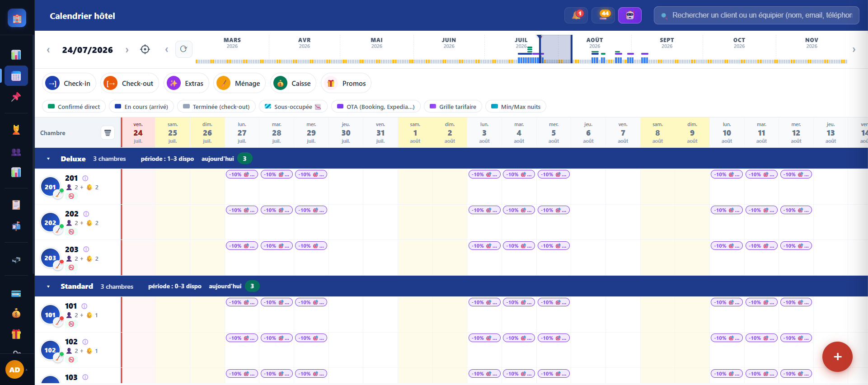Viewport: 868px width, 385px height.
Task: Open the gift box sidebar icon
Action: click(x=16, y=334)
